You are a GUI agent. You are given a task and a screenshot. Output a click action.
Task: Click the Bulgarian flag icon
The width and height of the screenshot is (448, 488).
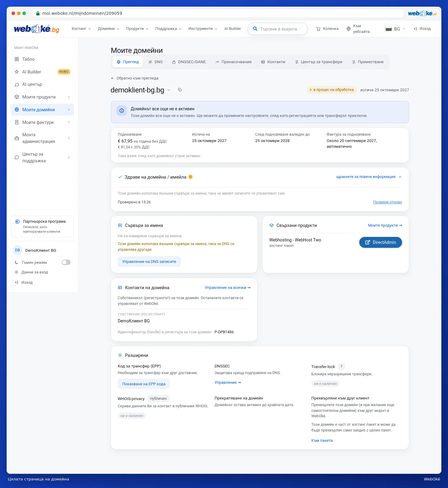coord(389,29)
